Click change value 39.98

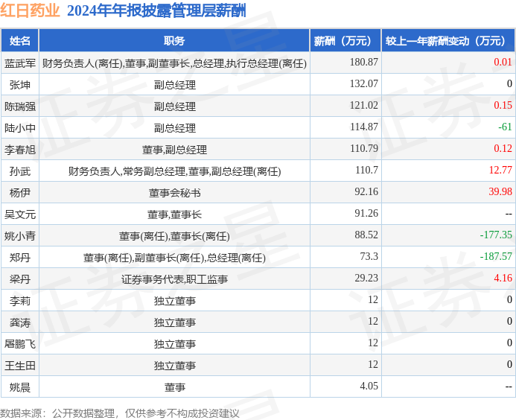point(500,191)
